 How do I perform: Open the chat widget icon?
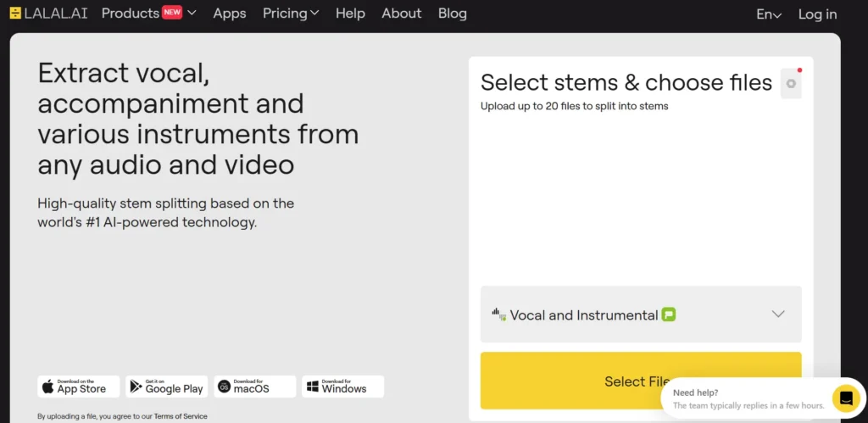(x=846, y=398)
